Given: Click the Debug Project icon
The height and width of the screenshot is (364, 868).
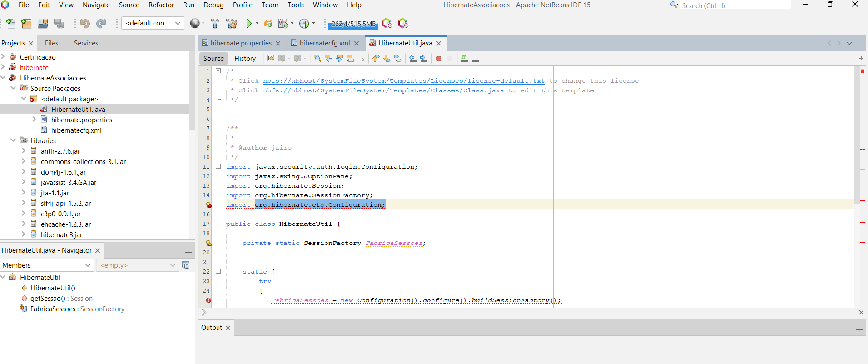Looking at the screenshot, I should point(283,23).
